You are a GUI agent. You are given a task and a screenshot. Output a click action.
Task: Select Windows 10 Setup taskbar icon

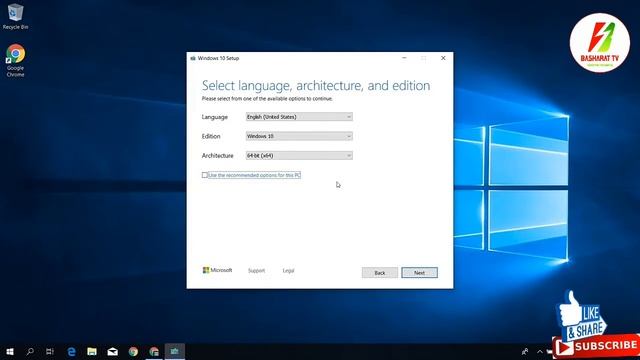(x=175, y=351)
